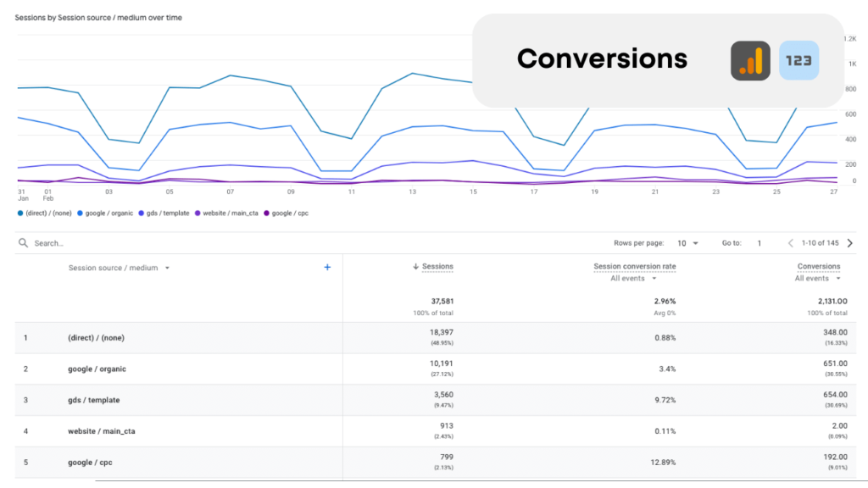
Task: Click the search magnifier icon
Action: 23,243
